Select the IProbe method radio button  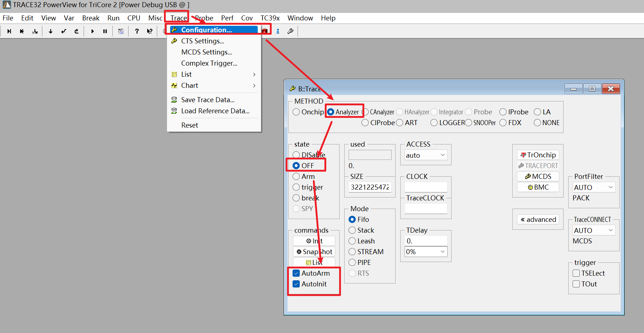503,112
